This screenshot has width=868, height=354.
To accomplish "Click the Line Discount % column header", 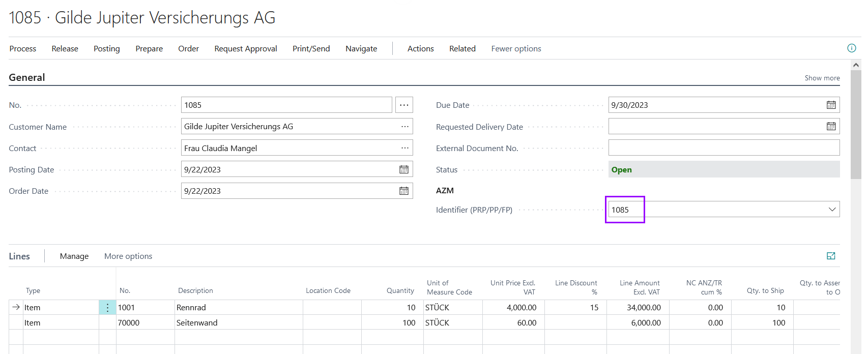I will click(x=576, y=287).
